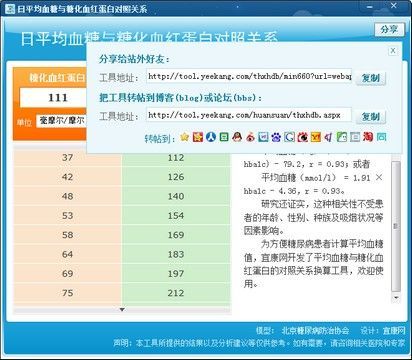This screenshot has height=360, width=412.
Task: Select table cell 69
Action: click(67, 273)
